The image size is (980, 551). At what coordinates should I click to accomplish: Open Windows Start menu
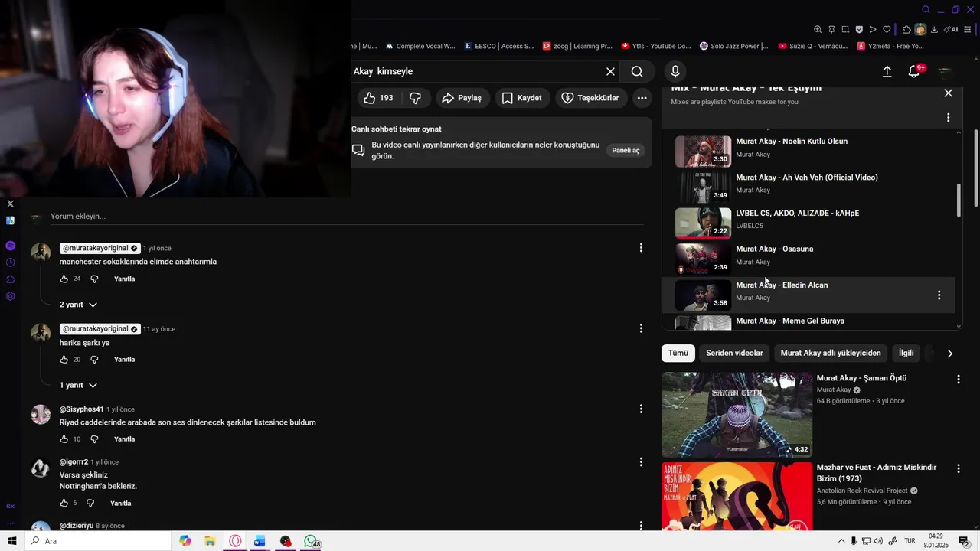(11, 541)
